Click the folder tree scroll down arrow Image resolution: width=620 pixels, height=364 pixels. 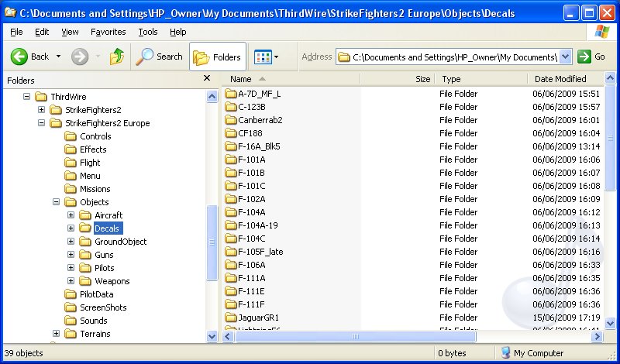[x=212, y=337]
